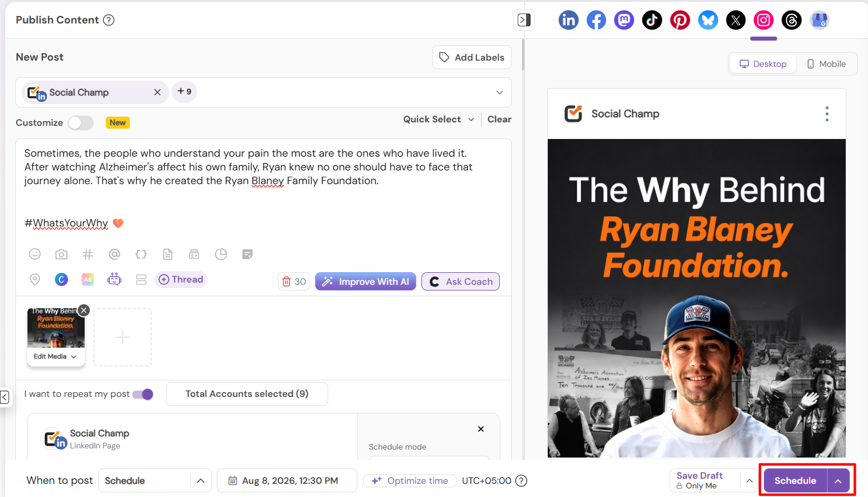
Task: Click the curly braces icon
Action: click(x=141, y=254)
